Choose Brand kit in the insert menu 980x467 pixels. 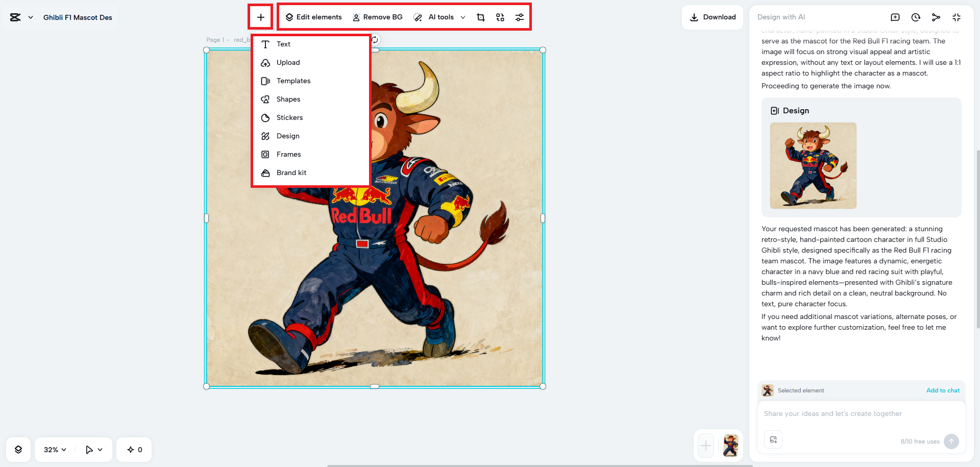[291, 173]
